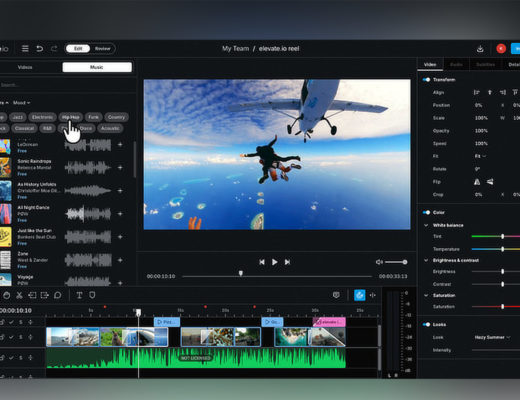Open the Fit dropdown in the Transform section
Viewport: 520px width, 400px height.
(480, 156)
